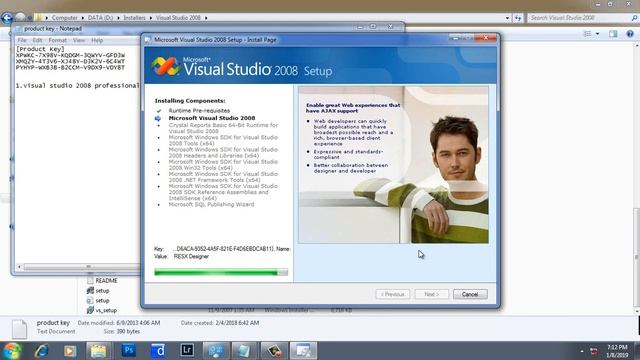Open Notepad View menu

click(x=79, y=40)
